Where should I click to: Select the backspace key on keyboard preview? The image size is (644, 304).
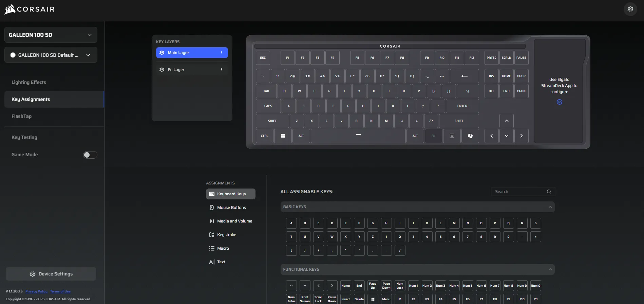click(464, 76)
